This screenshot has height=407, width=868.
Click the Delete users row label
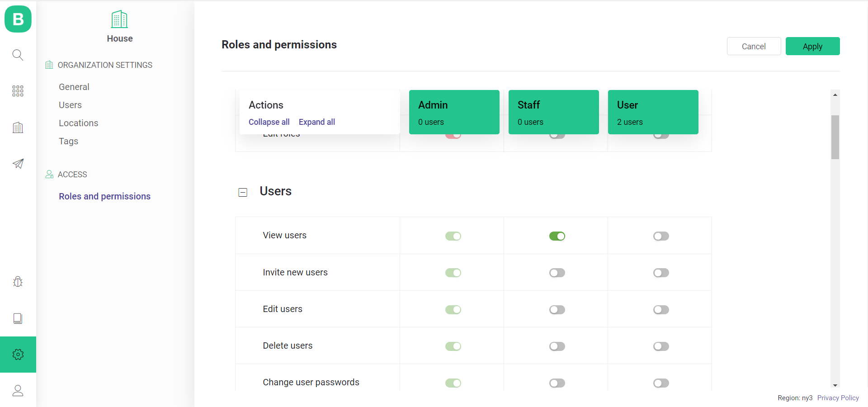[288, 345]
